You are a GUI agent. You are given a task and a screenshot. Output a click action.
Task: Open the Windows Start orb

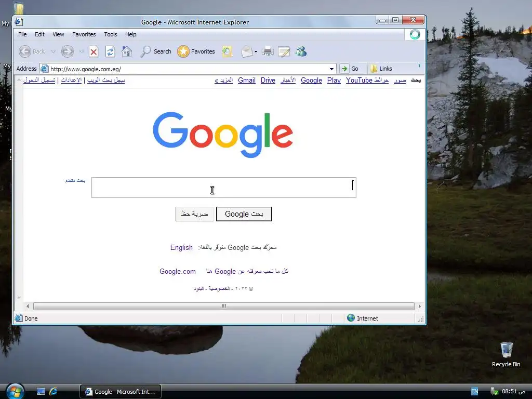click(x=15, y=391)
